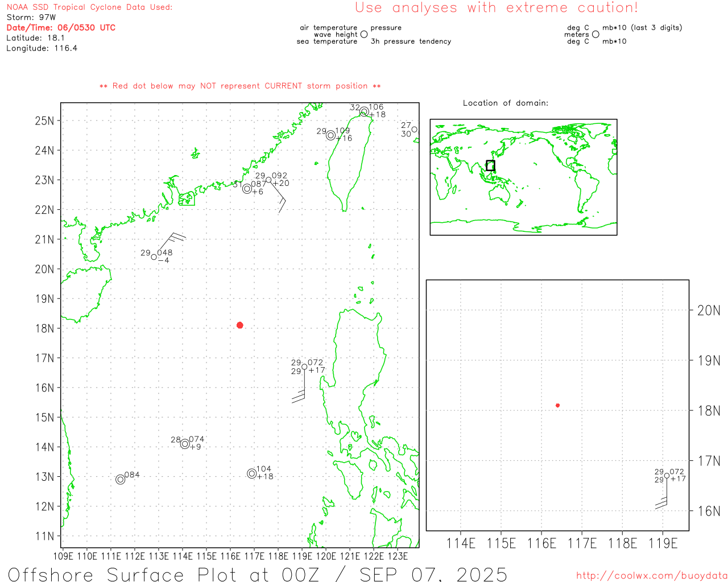Click the station circle reading 29 072 in inset map

pos(667,476)
